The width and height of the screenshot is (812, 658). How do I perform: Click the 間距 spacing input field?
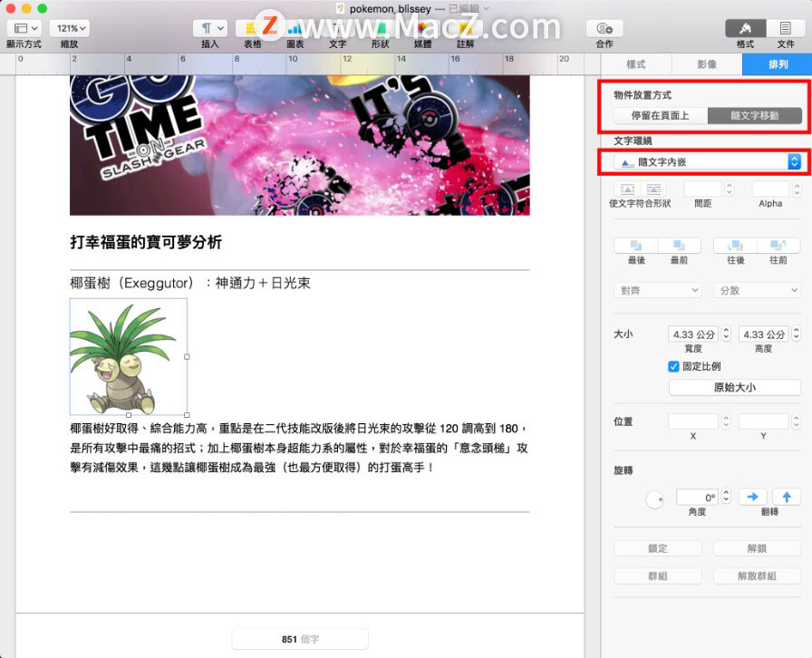pos(702,189)
